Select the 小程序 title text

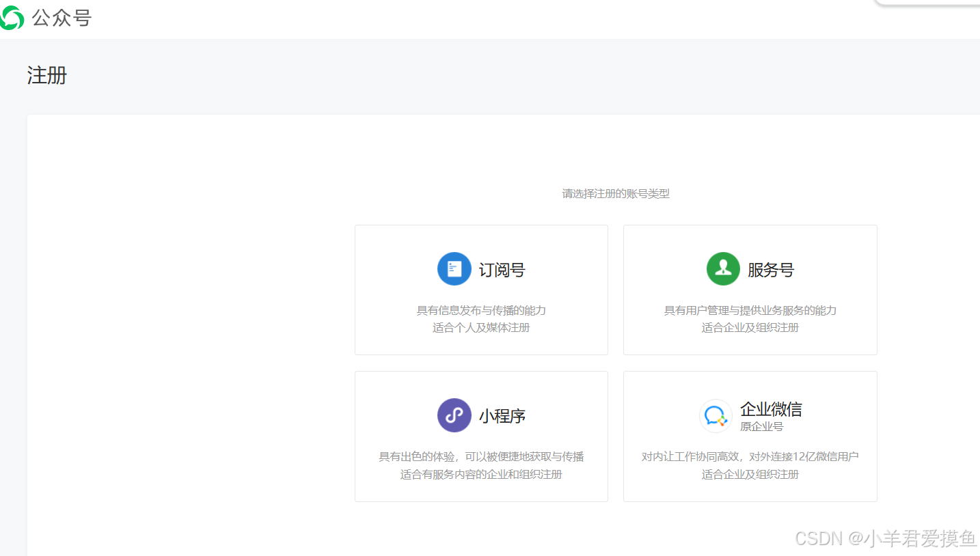[502, 416]
